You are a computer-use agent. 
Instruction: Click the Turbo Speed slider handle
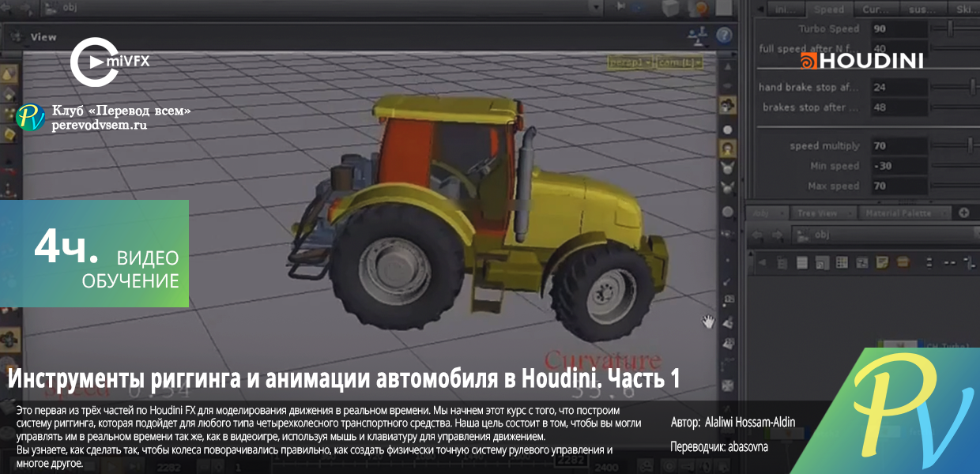click(950, 29)
